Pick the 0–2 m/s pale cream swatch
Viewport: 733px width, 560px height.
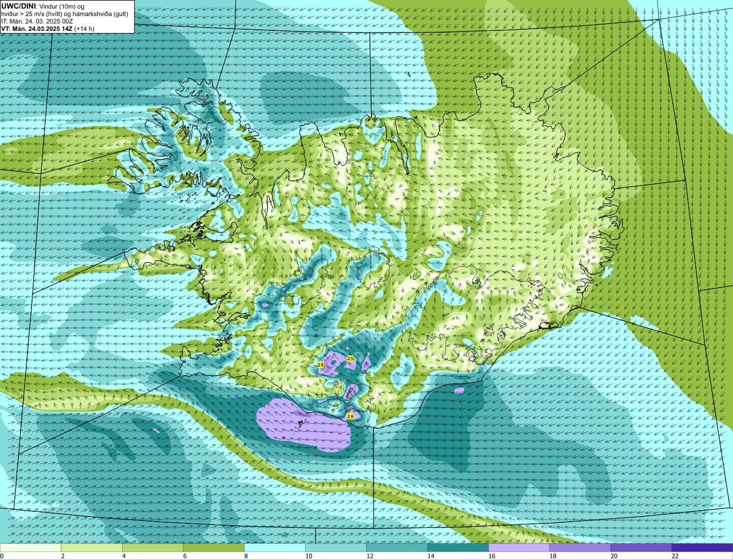pyautogui.click(x=30, y=547)
